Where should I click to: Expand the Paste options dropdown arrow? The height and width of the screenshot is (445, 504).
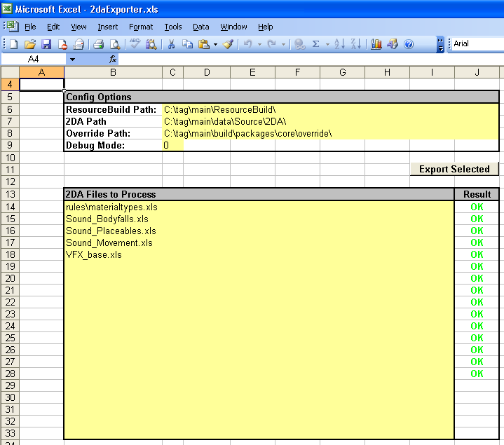tap(216, 44)
